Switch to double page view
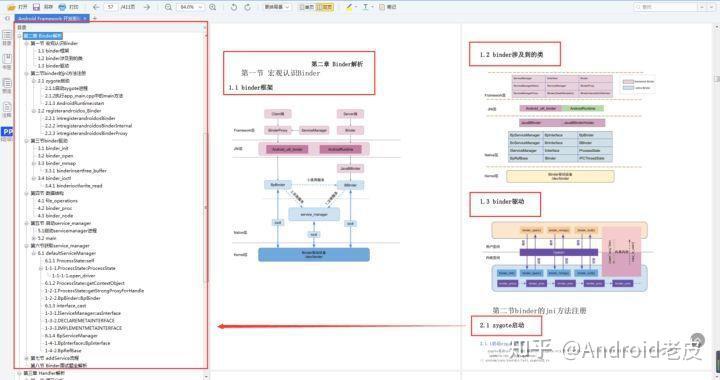The height and width of the screenshot is (380, 720). click(325, 7)
